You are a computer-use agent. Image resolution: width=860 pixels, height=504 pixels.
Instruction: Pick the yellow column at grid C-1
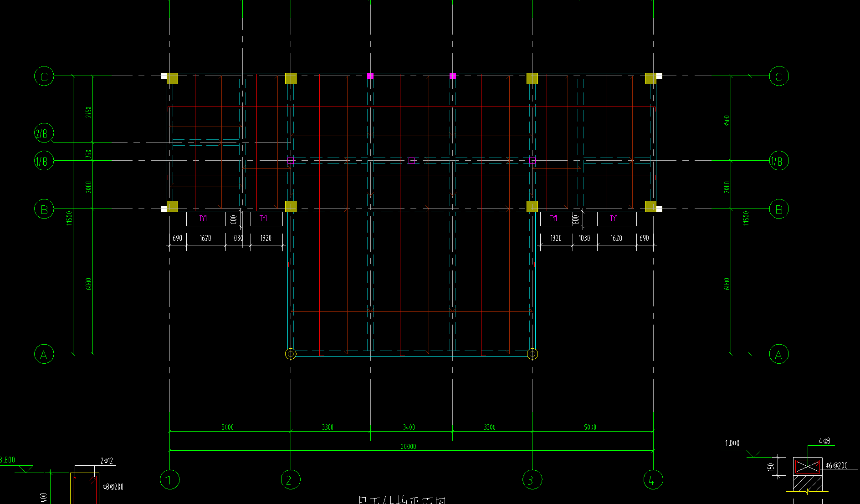pos(172,78)
